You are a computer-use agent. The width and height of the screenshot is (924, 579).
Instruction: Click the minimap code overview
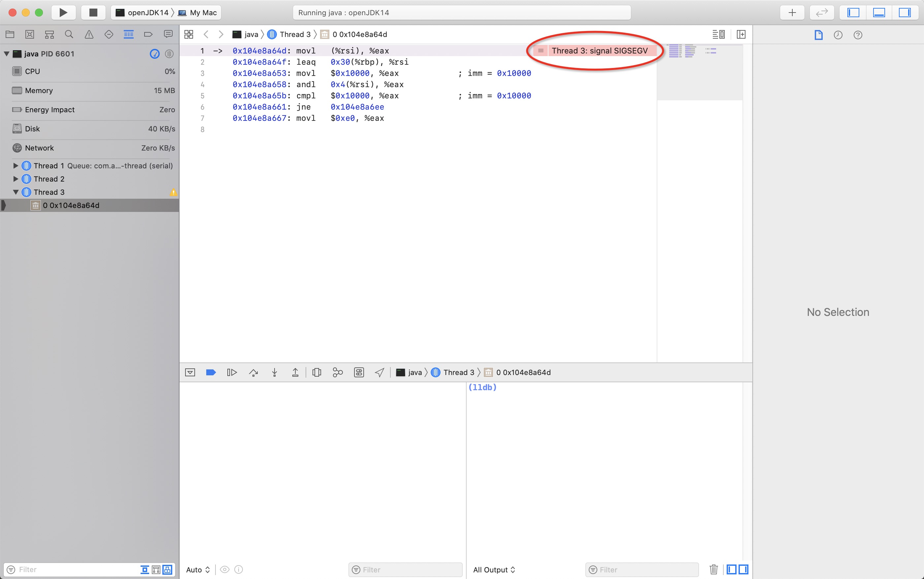[700, 73]
